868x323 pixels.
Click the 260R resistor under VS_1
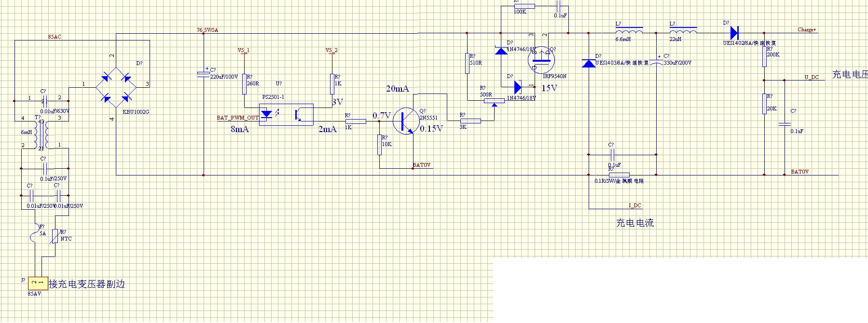point(245,83)
